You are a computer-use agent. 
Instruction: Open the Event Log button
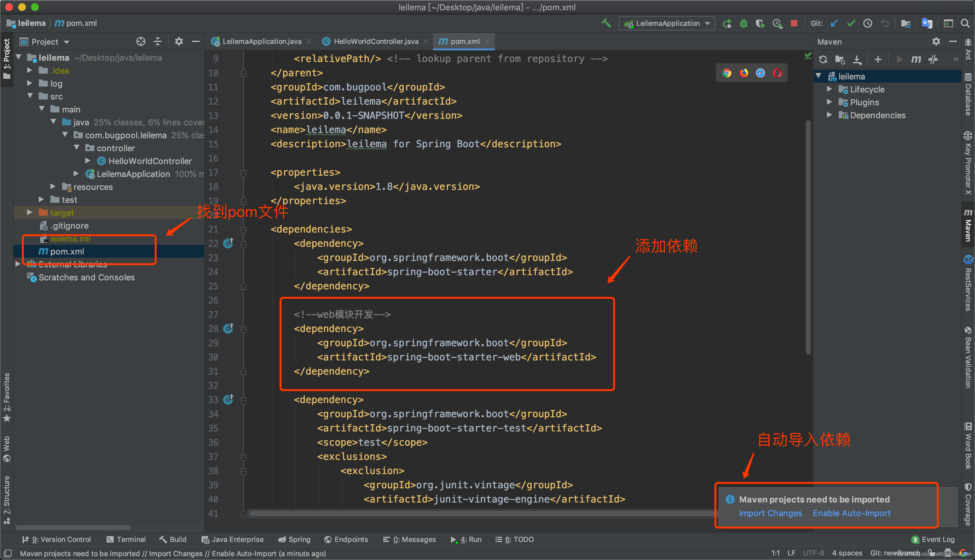coord(933,539)
